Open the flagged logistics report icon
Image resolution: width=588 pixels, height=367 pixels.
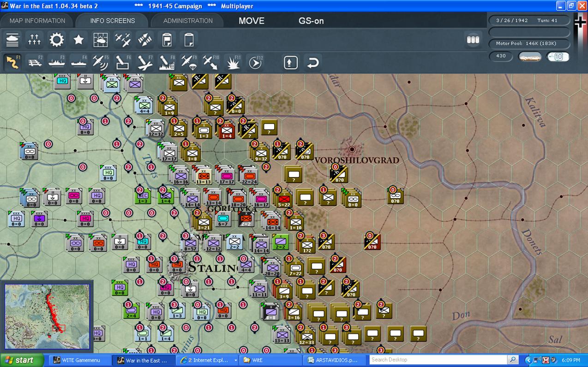167,40
